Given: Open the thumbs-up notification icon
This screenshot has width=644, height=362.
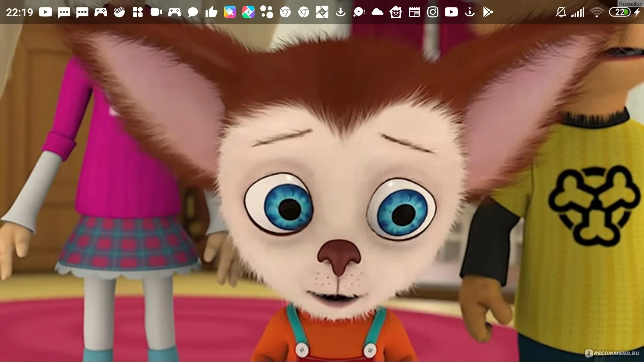Looking at the screenshot, I should tap(211, 12).
